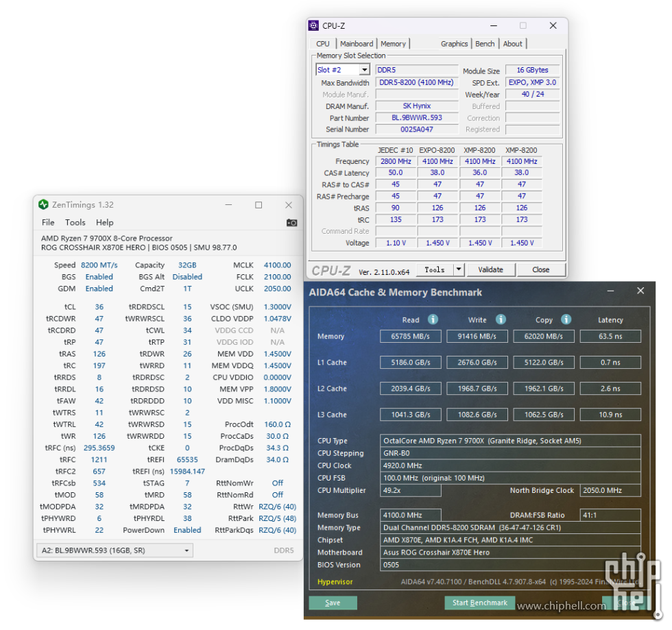This screenshot has height=630, width=672.
Task: Click the CPU Clock 4920.0 MHz field
Action: pos(510,465)
